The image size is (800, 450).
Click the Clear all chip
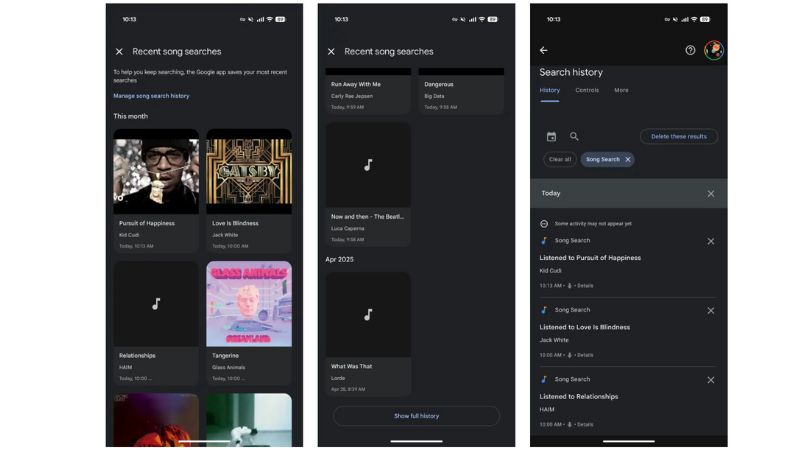pos(560,159)
